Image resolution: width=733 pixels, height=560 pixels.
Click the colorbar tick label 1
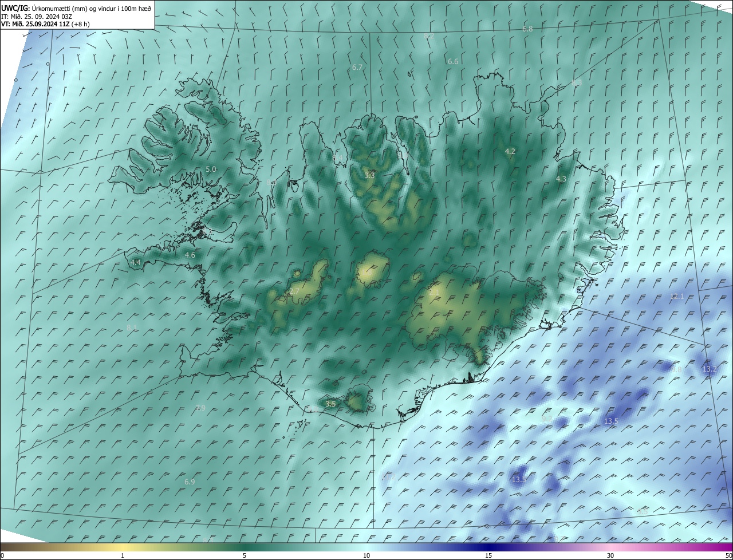pos(123,556)
